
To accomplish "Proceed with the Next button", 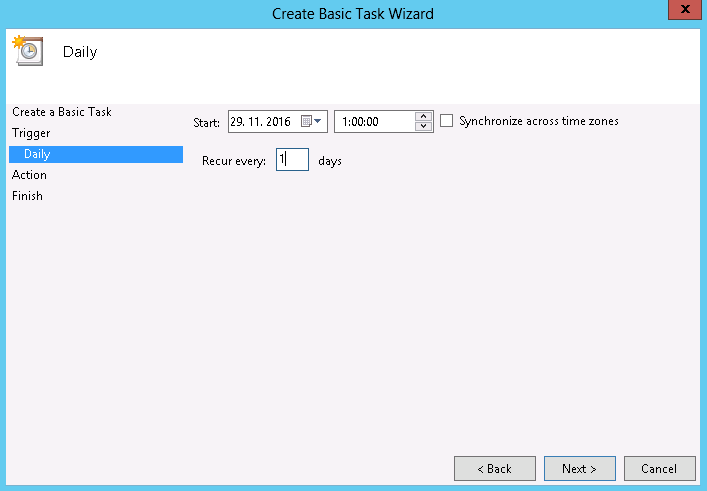I will click(x=579, y=468).
